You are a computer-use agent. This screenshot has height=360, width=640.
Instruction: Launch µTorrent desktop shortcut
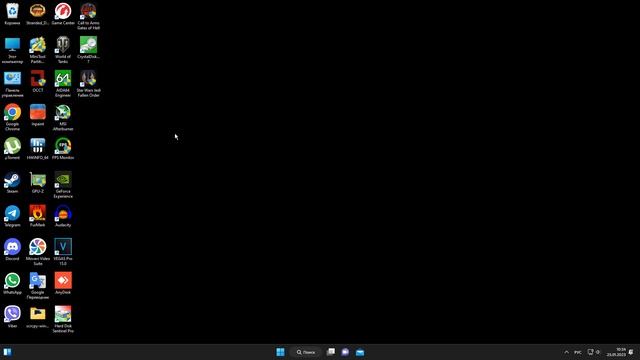12,149
